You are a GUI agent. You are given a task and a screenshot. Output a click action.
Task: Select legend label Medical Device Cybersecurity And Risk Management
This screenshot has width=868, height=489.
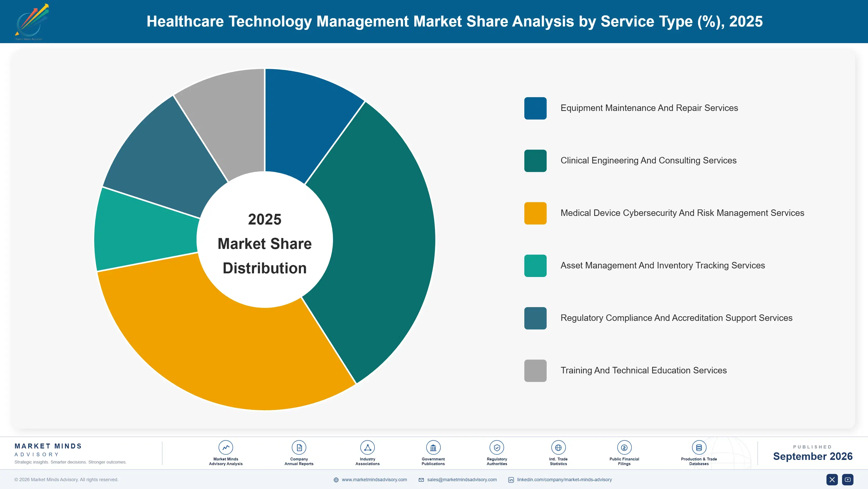point(682,213)
